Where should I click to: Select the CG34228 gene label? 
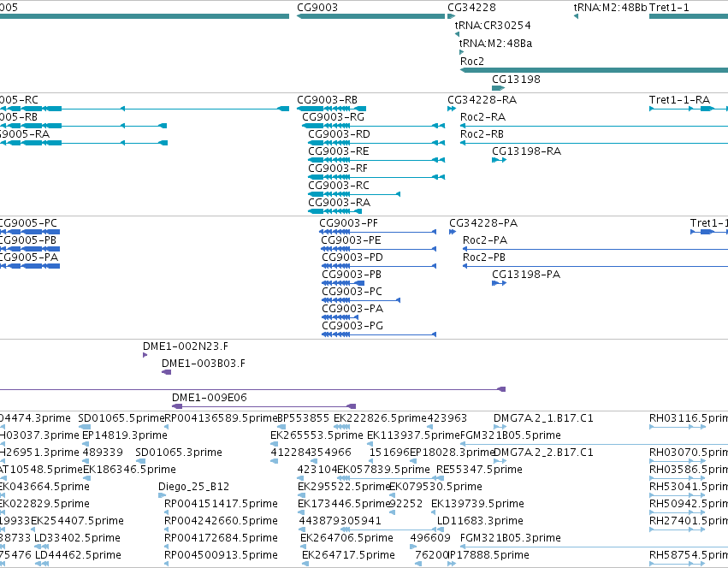click(471, 8)
